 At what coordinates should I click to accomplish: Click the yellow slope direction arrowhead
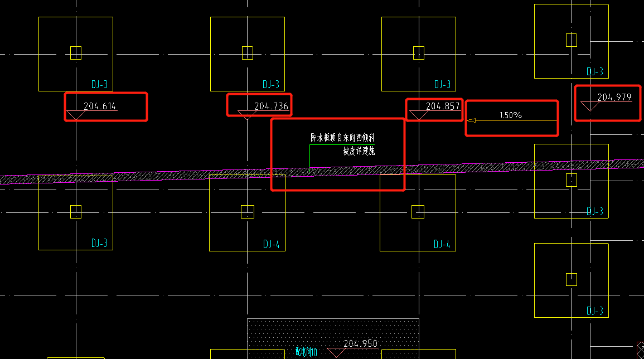click(471, 120)
